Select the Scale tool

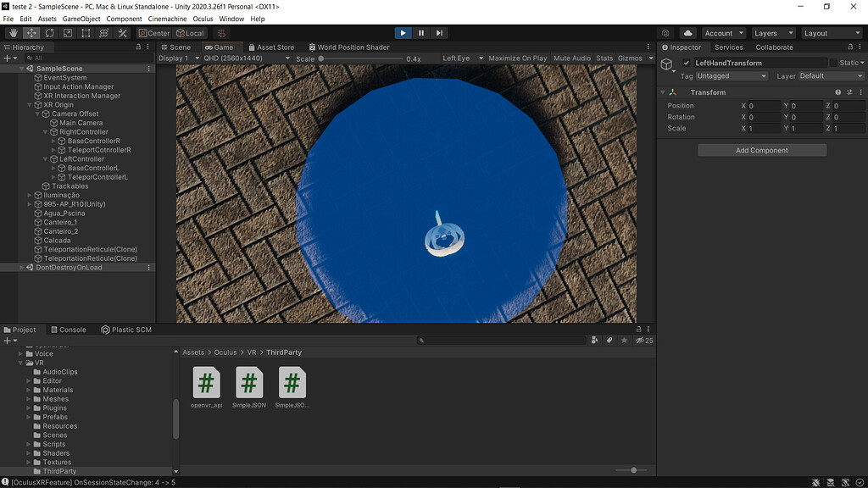pos(68,33)
